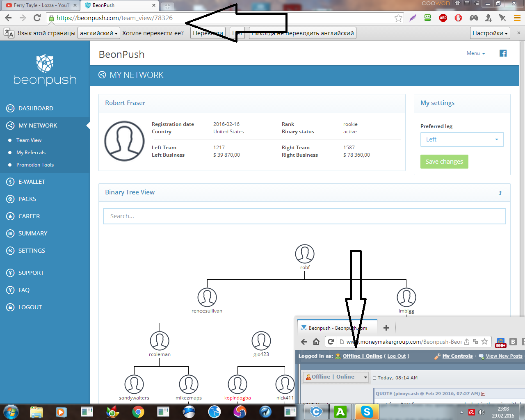
Task: Go back in the moneymakergroup window
Action: tap(304, 342)
